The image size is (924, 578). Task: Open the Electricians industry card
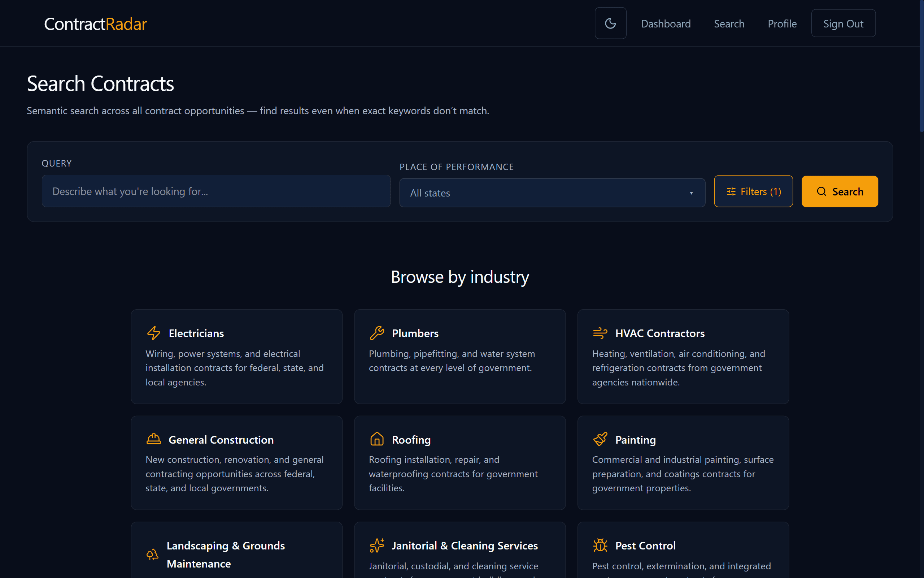pos(236,357)
